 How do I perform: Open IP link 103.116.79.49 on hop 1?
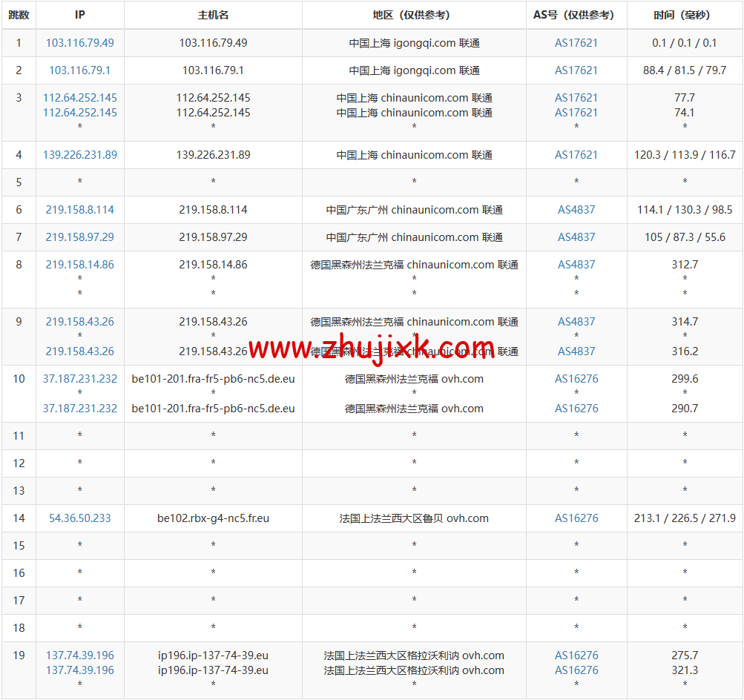(79, 42)
